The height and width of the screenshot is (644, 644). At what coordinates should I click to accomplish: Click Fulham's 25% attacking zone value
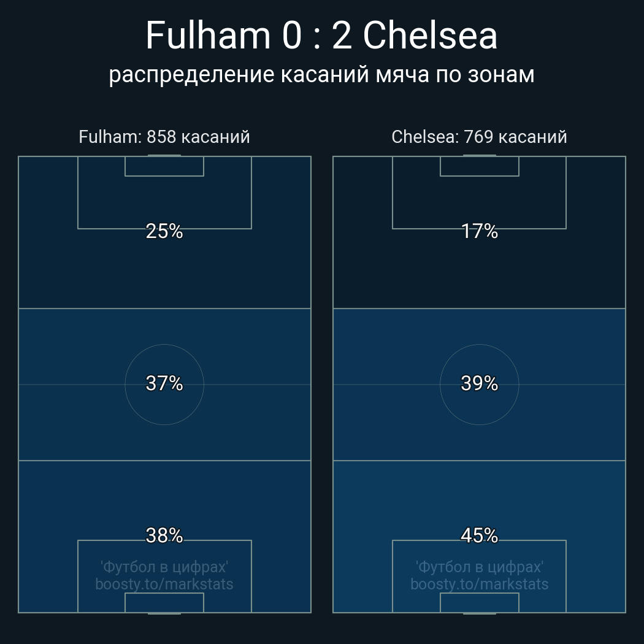coord(164,231)
